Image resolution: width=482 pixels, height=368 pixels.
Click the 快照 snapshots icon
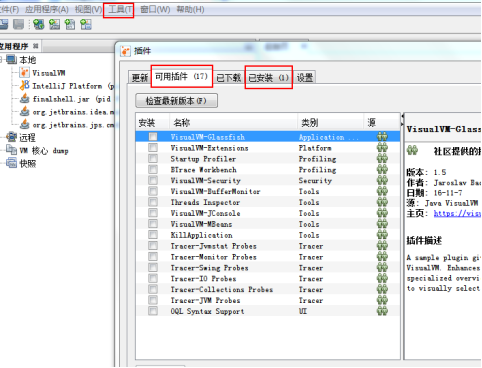[x=11, y=163]
